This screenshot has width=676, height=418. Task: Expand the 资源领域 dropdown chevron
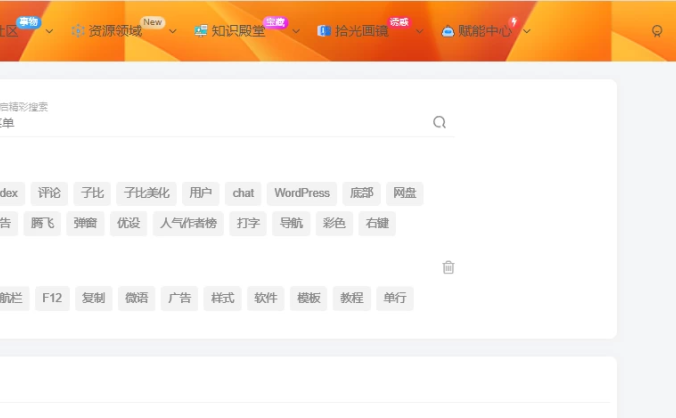173,31
